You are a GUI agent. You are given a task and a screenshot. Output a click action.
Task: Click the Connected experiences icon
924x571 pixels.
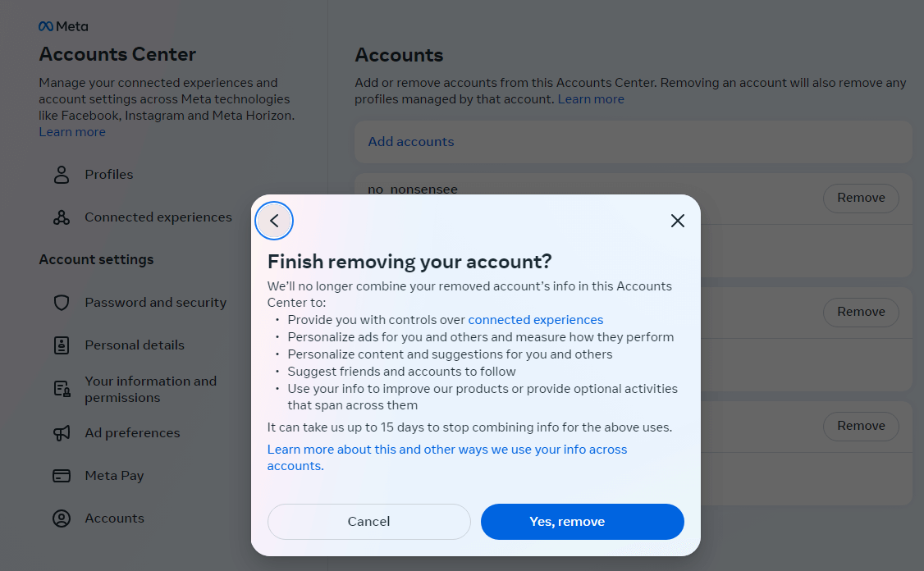pos(62,217)
